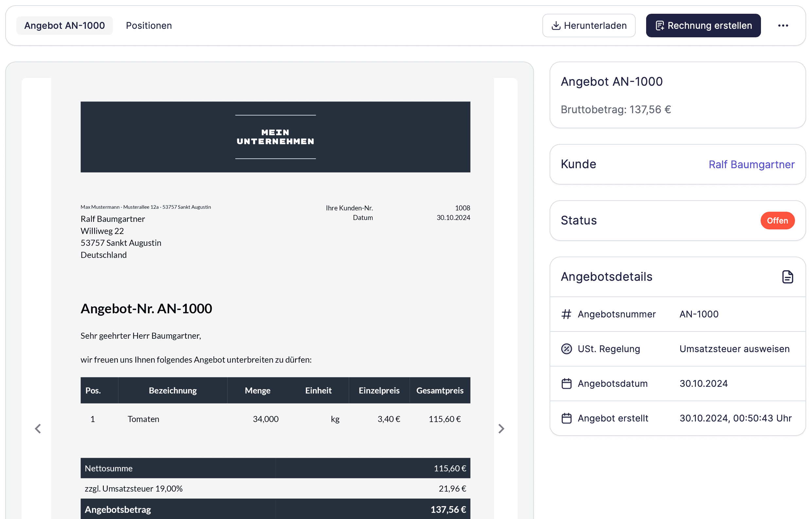Click the Menge value 34,000
The height and width of the screenshot is (519, 812).
(265, 419)
